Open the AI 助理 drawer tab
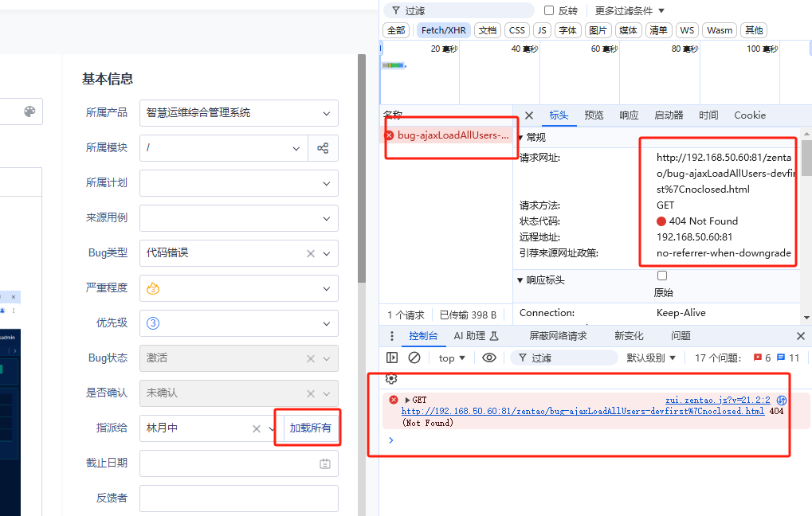This screenshot has height=516, width=812. [x=476, y=336]
